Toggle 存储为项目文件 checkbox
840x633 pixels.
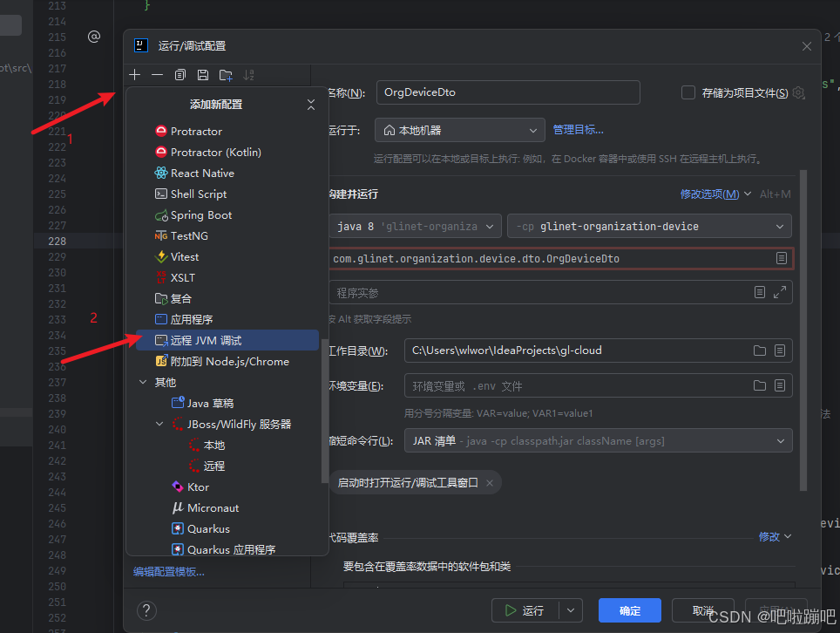point(688,92)
